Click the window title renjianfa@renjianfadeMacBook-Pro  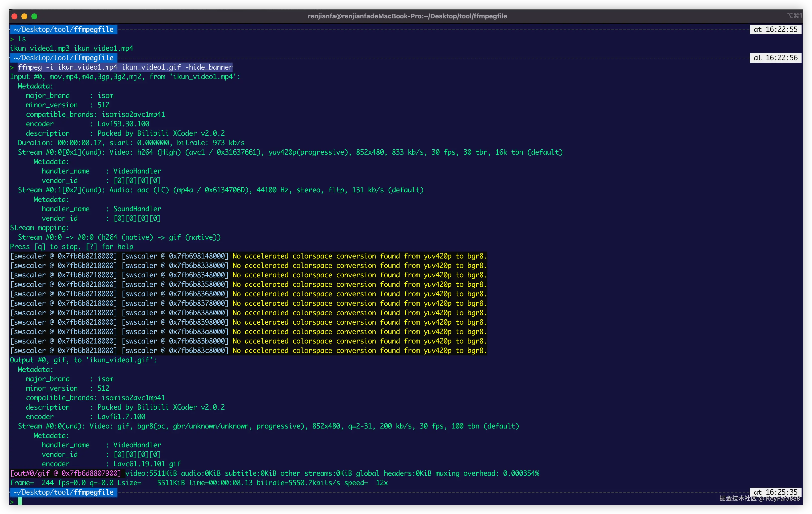tap(407, 16)
